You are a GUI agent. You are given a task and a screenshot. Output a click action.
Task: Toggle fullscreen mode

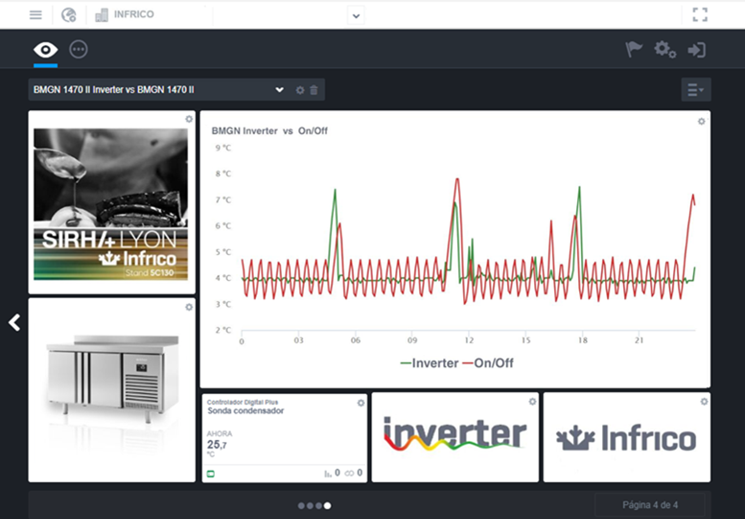pyautogui.click(x=700, y=15)
